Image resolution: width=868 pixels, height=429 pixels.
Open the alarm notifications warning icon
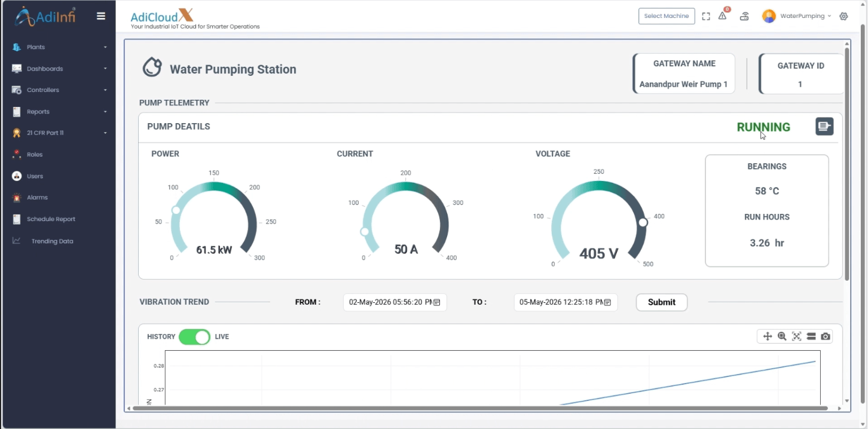723,16
